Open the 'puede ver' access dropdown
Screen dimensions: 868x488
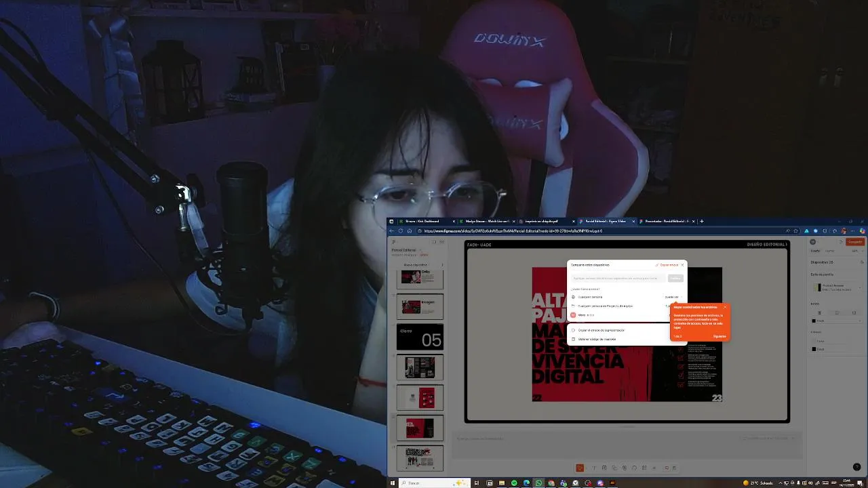pos(672,297)
